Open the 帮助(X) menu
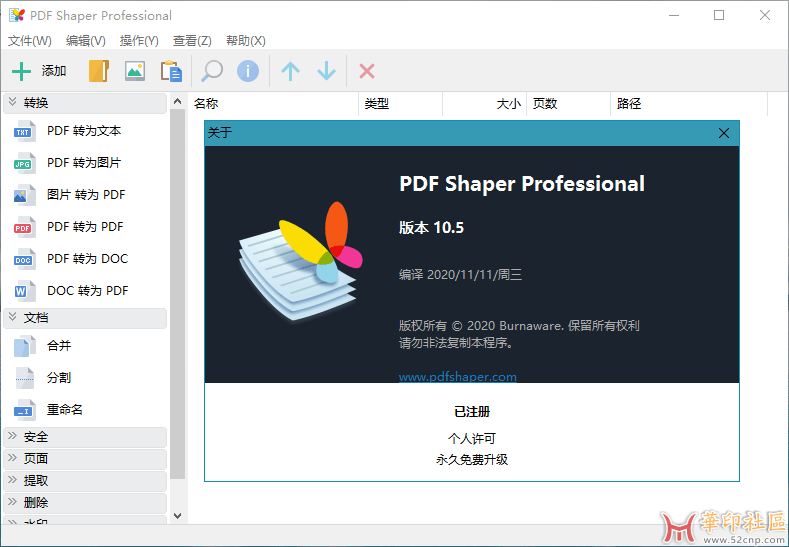This screenshot has width=789, height=547. point(245,41)
